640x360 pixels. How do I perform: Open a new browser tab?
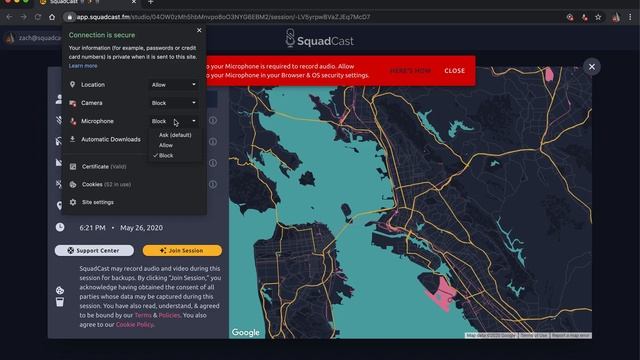pos(151,2)
